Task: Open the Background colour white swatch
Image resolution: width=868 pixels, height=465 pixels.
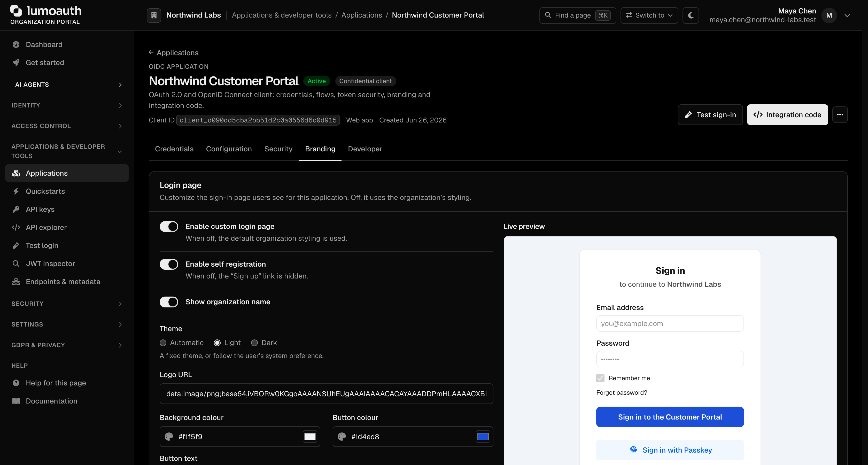Action: [x=310, y=437]
